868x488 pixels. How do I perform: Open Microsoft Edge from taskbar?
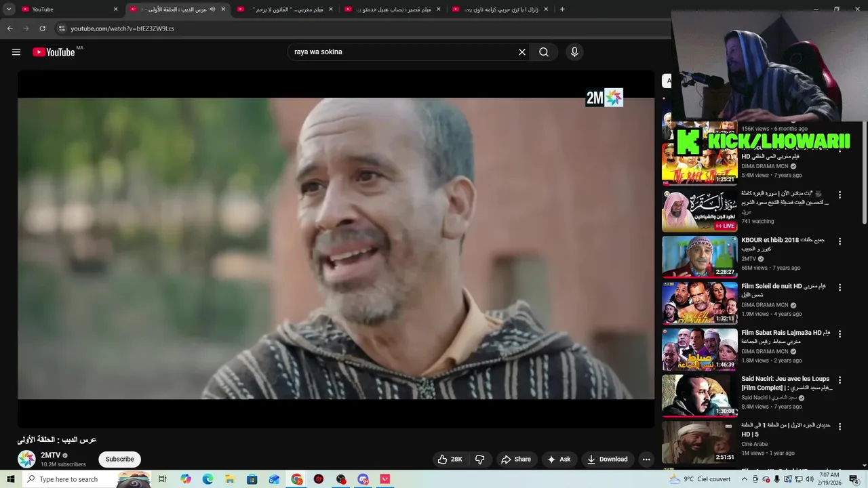tap(208, 479)
